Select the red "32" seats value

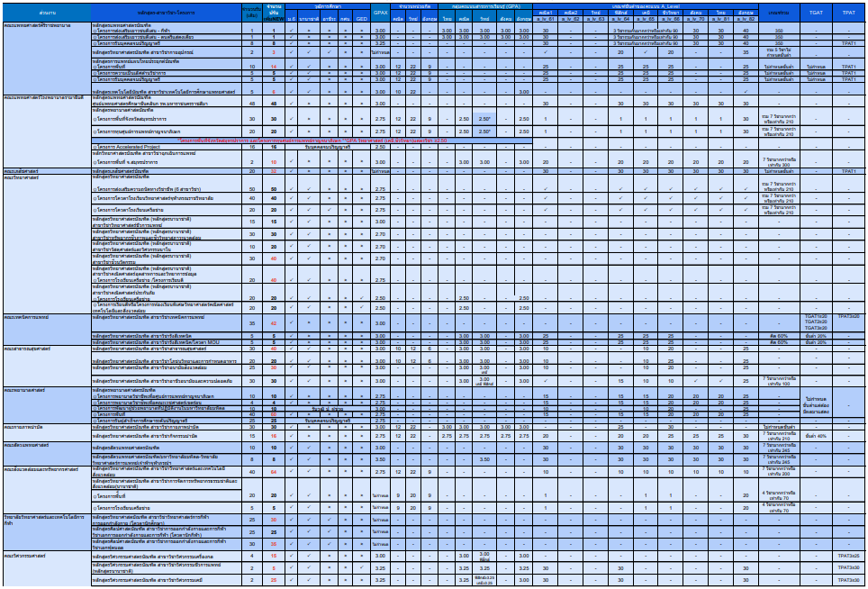point(274,172)
